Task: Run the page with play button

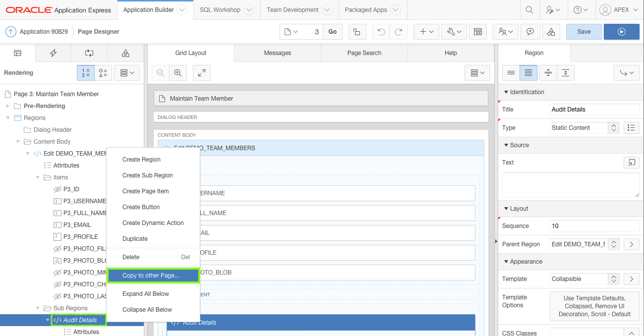Action: [622, 32]
